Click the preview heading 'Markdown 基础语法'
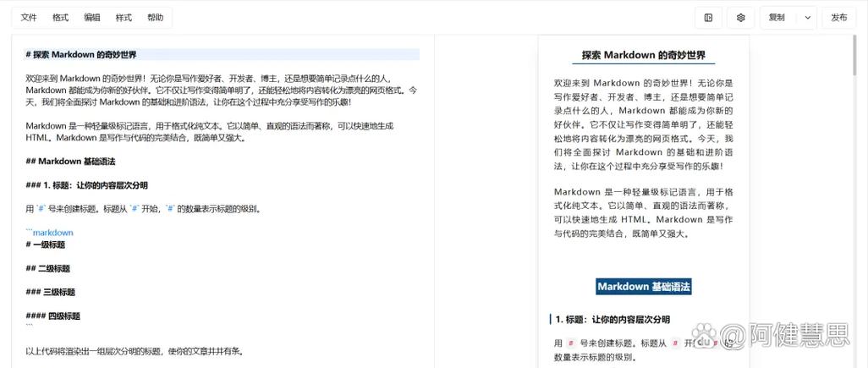Image resolution: width=868 pixels, height=368 pixels. point(643,287)
